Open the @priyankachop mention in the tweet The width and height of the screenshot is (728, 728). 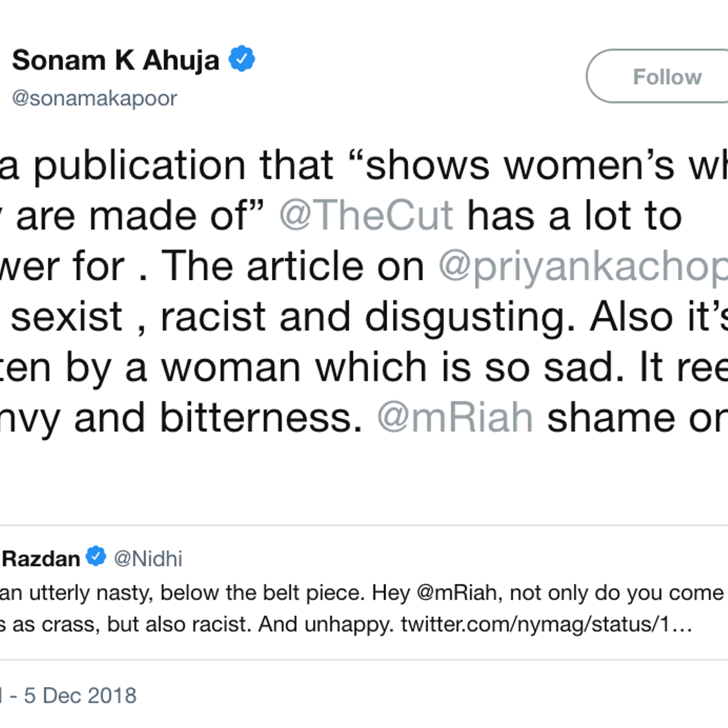tap(582, 266)
